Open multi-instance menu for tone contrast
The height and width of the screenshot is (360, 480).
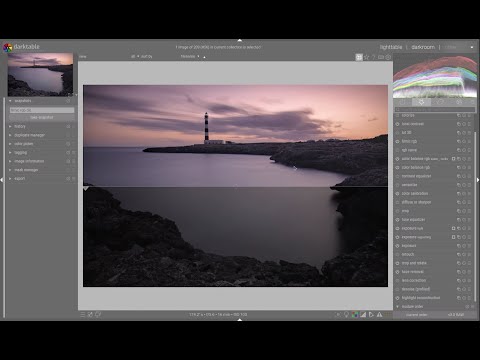point(459,124)
